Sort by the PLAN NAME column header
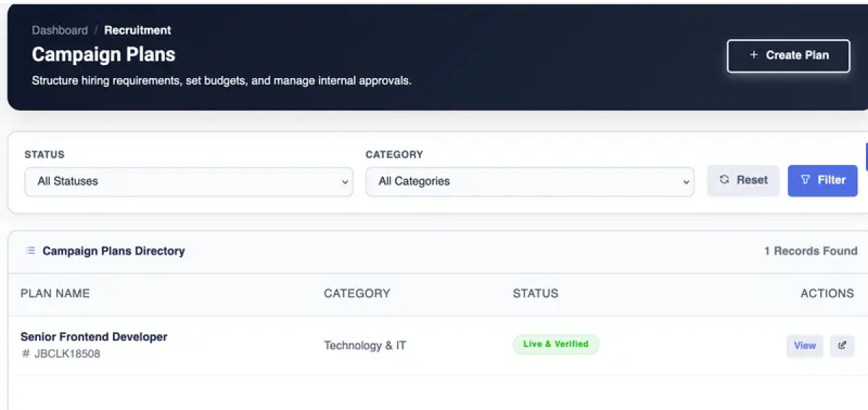This screenshot has height=410, width=868. (55, 294)
